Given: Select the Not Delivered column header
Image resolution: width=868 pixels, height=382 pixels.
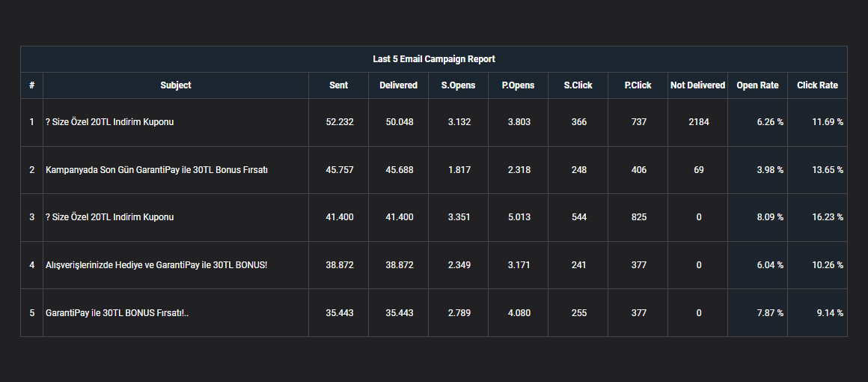Looking at the screenshot, I should 697,85.
